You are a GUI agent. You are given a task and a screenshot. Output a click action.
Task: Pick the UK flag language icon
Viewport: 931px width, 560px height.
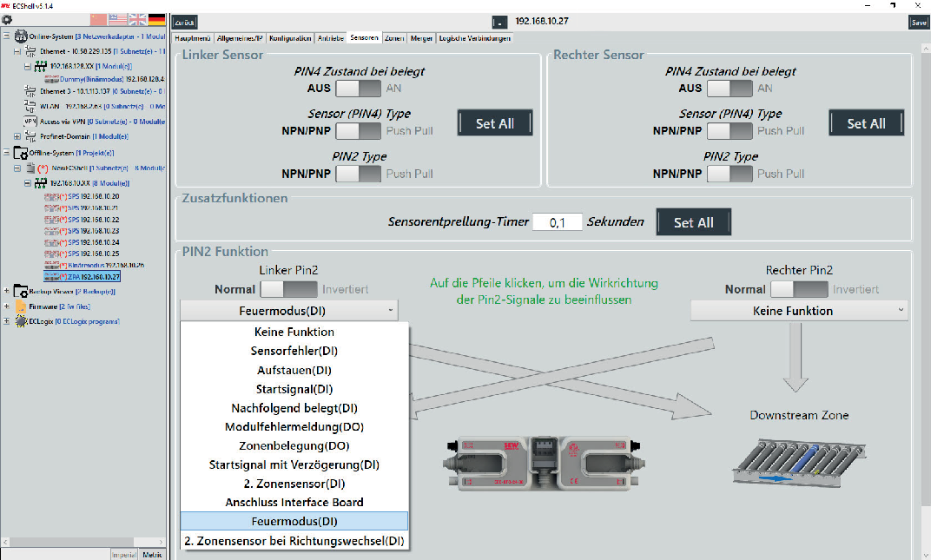(137, 19)
